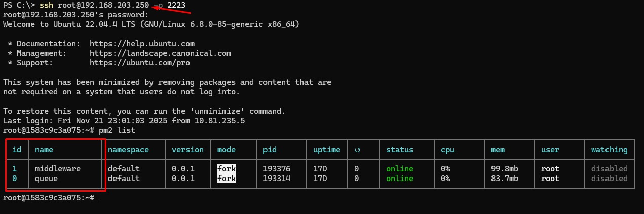The image size is (644, 214).
Task: Open the landscape.canonical.com management link
Action: click(x=160, y=53)
